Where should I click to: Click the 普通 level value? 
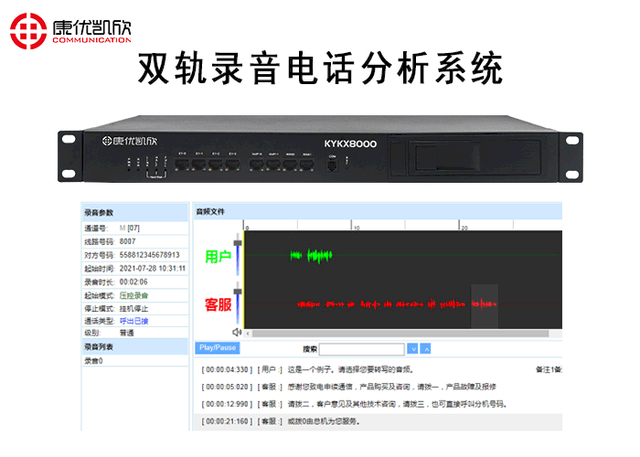tap(127, 333)
